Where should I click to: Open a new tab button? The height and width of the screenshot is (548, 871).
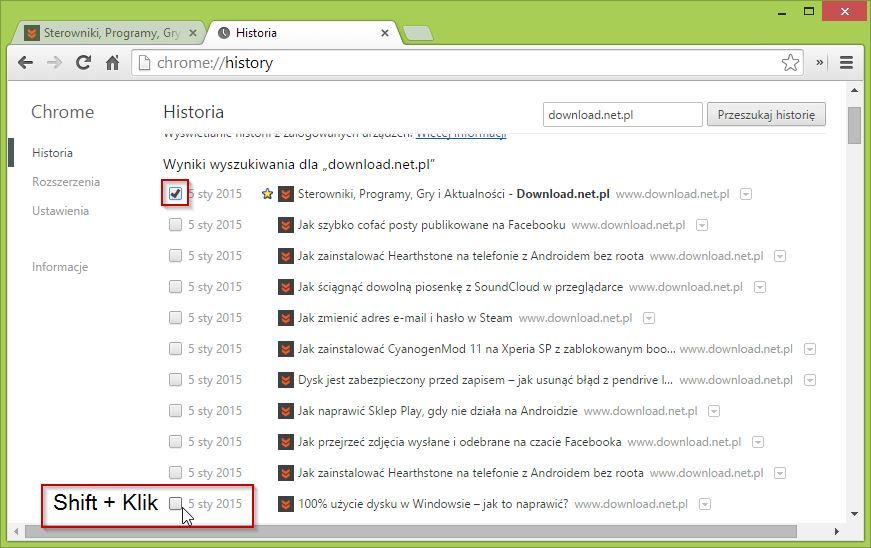[x=418, y=33]
